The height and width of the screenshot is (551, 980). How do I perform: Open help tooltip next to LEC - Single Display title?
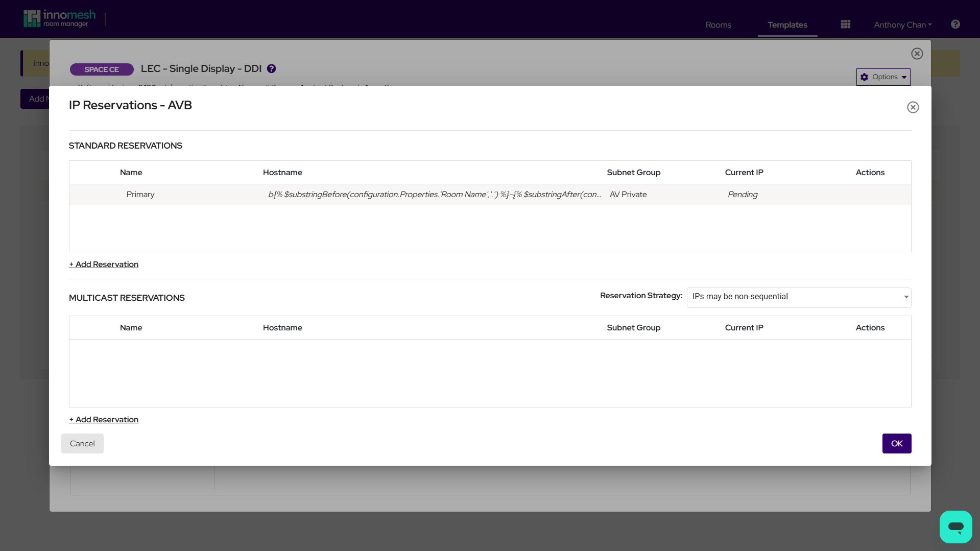coord(271,68)
